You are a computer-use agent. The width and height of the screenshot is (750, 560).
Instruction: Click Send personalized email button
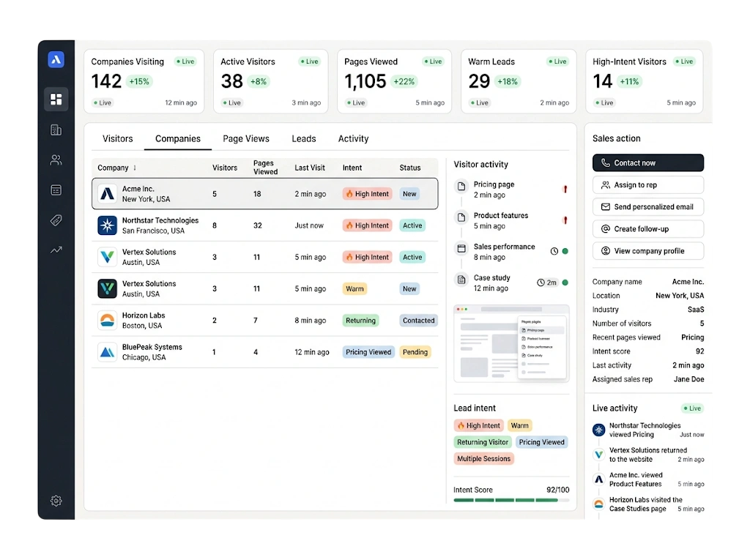[647, 206]
